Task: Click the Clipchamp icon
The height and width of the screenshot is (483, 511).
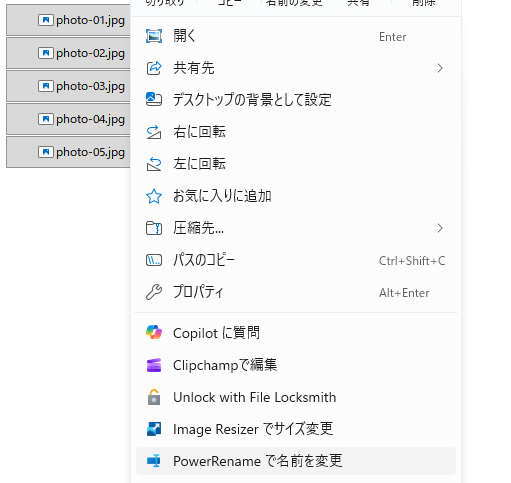Action: pos(154,365)
